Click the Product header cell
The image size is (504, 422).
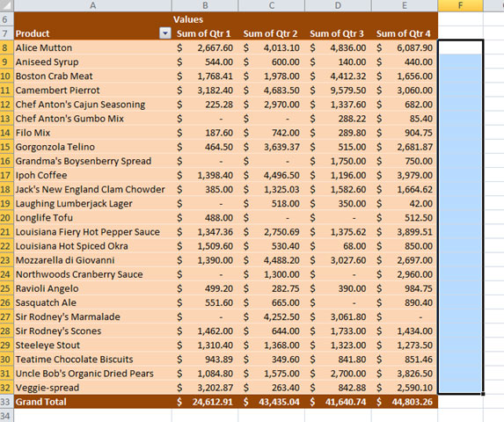(x=93, y=33)
